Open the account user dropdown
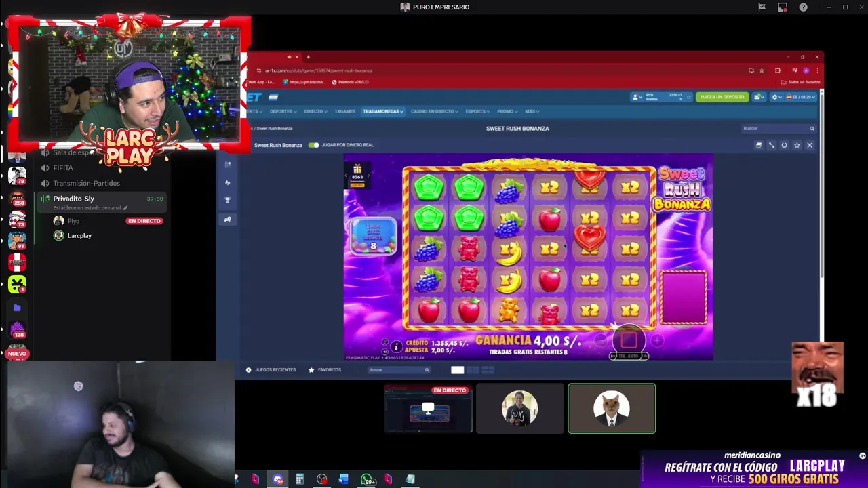Viewport: 868px width, 488px height. [636, 97]
